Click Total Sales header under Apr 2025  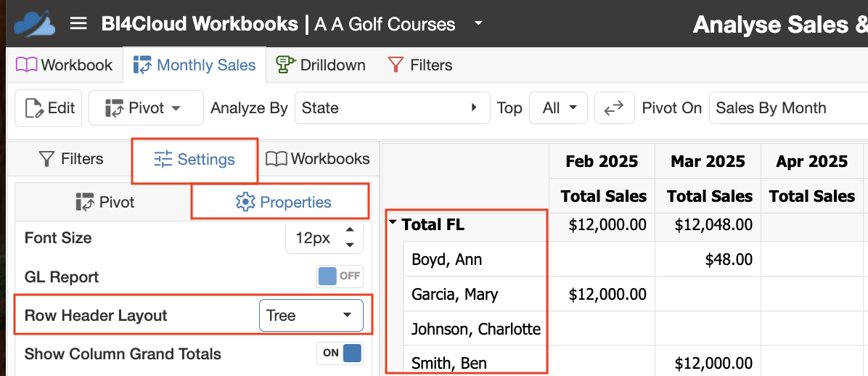(812, 195)
